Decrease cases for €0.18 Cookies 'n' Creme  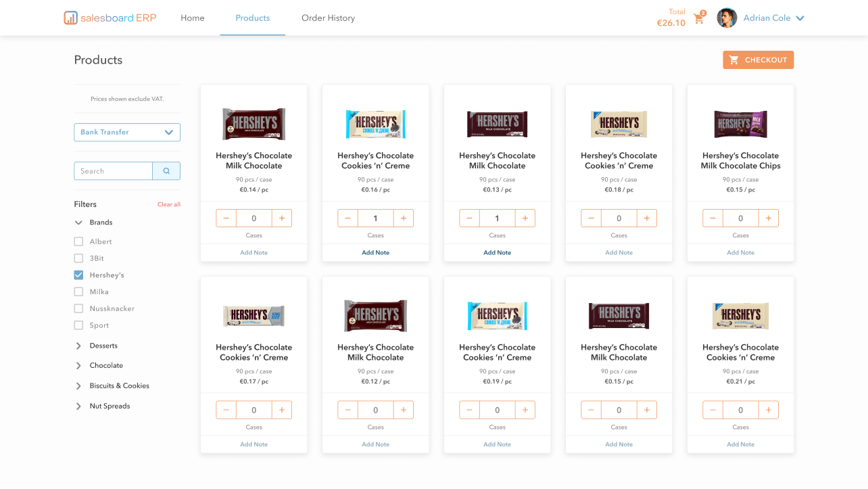click(x=592, y=218)
